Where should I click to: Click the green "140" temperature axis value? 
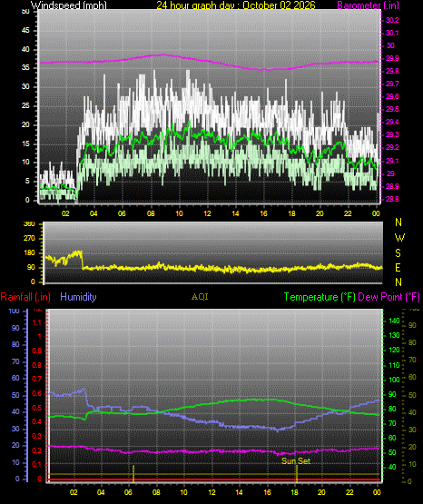(395, 321)
